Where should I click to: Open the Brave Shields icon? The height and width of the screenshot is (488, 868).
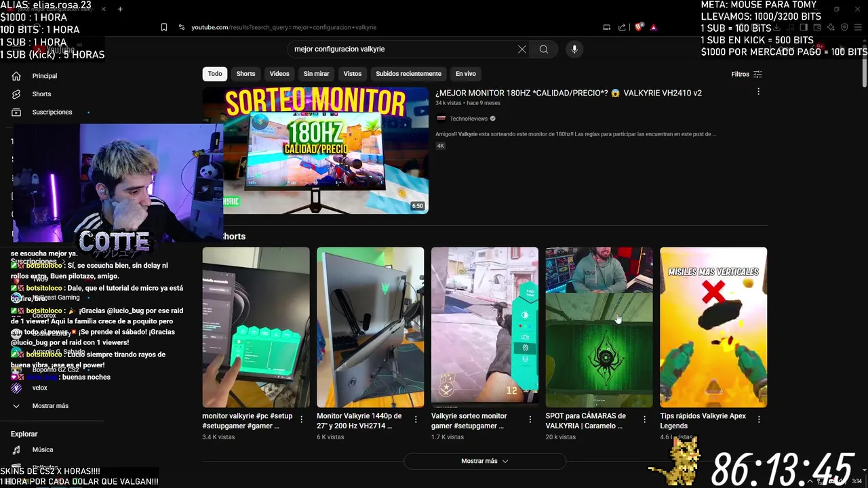639,27
